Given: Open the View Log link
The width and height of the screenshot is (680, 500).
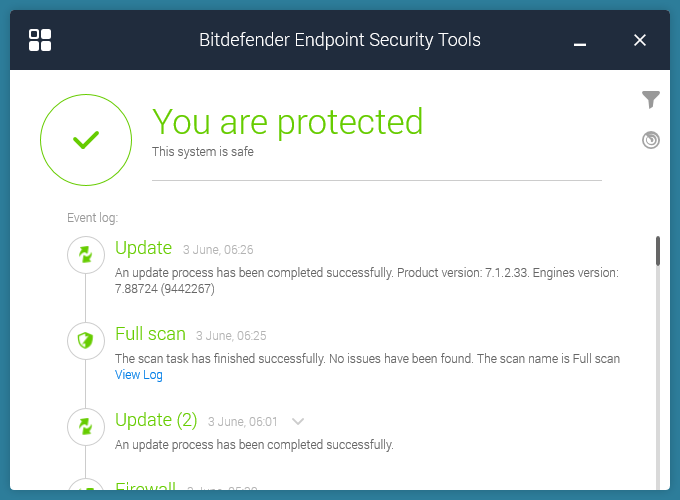Looking at the screenshot, I should point(138,375).
